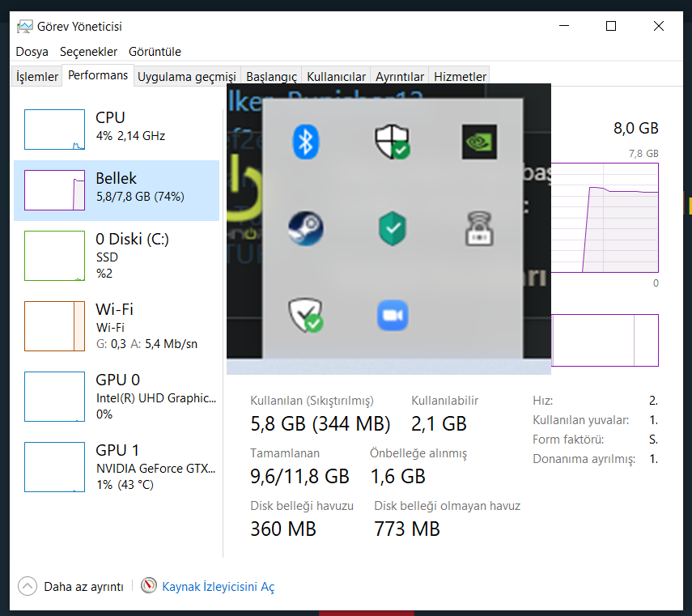
Task: Open the Seçenekler menu
Action: pos(88,52)
